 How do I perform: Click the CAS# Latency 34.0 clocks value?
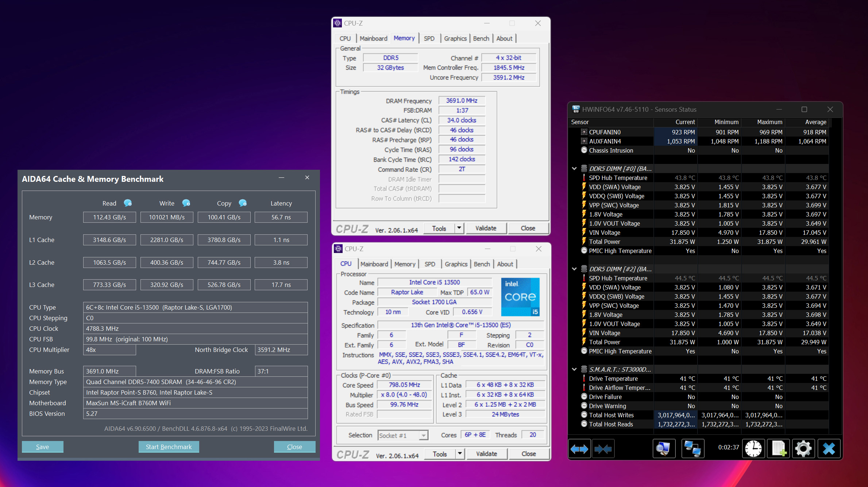pyautogui.click(x=462, y=120)
